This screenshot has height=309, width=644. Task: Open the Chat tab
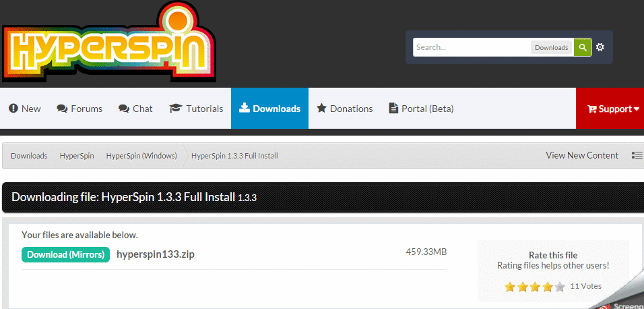click(135, 109)
